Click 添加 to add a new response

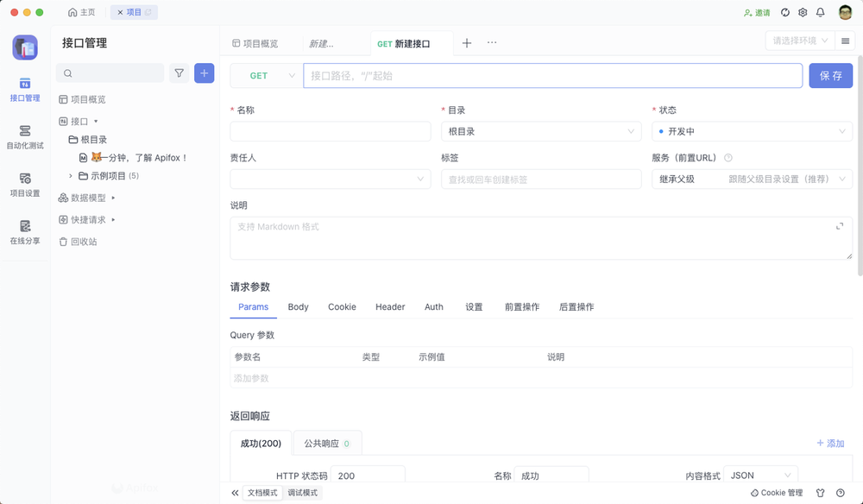click(x=829, y=442)
